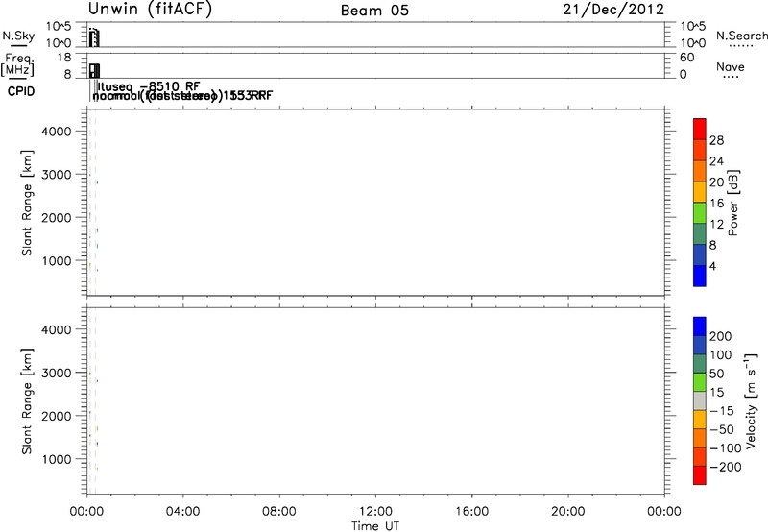The height and width of the screenshot is (532, 768).
Task: Click the "04:00" time tick label
Action: [x=182, y=512]
